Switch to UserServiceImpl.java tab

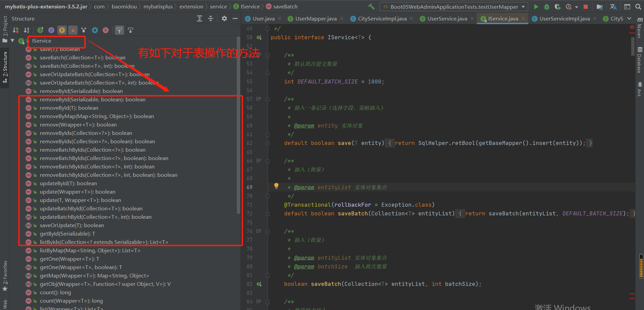(x=565, y=18)
